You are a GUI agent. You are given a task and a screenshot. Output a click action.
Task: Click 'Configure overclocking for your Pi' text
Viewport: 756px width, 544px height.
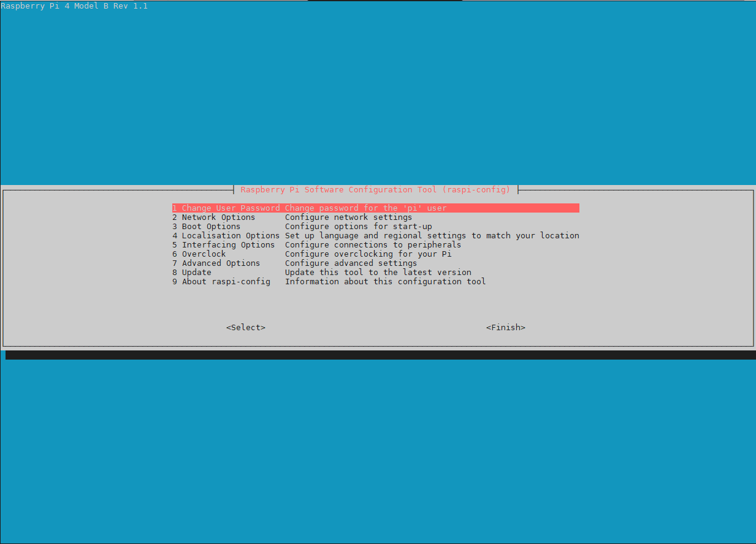pyautogui.click(x=368, y=254)
